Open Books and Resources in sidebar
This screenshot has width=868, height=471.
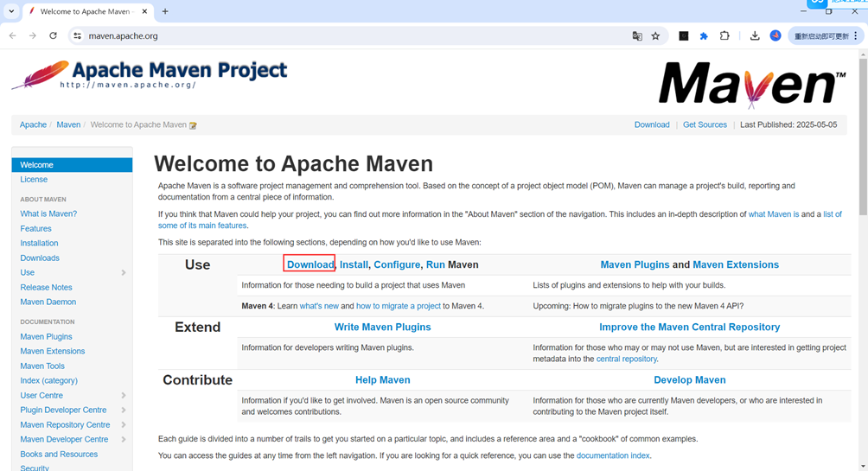tap(60, 454)
